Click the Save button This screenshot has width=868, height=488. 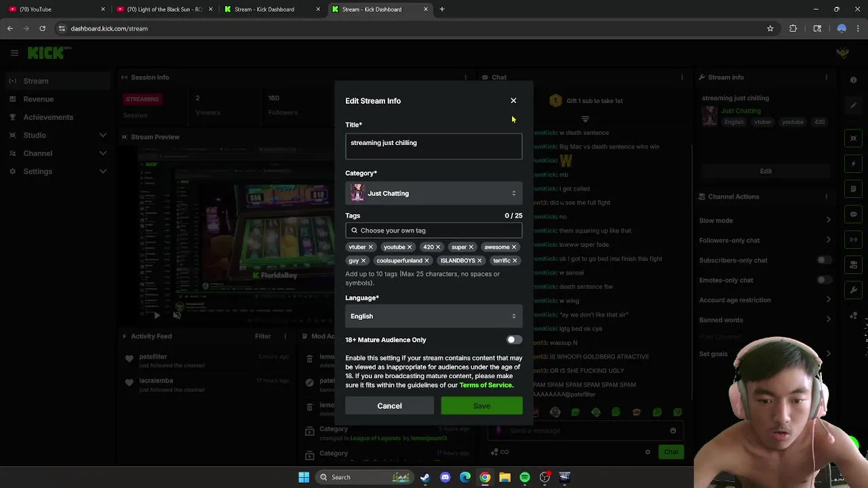pyautogui.click(x=481, y=406)
